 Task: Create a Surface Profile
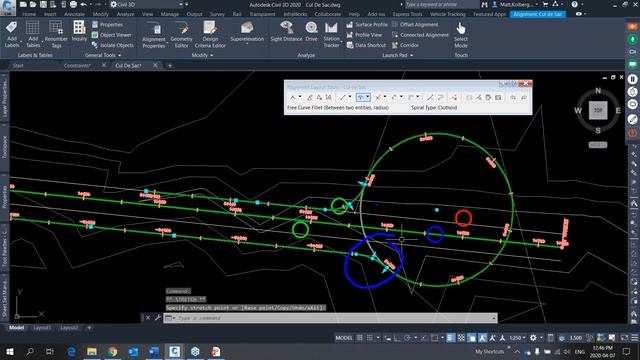(367, 24)
